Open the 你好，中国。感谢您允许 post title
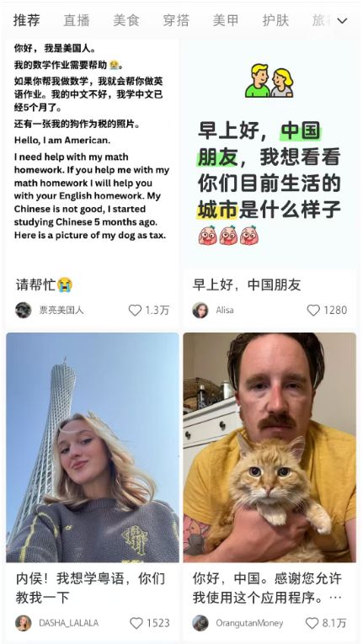 (x=267, y=588)
